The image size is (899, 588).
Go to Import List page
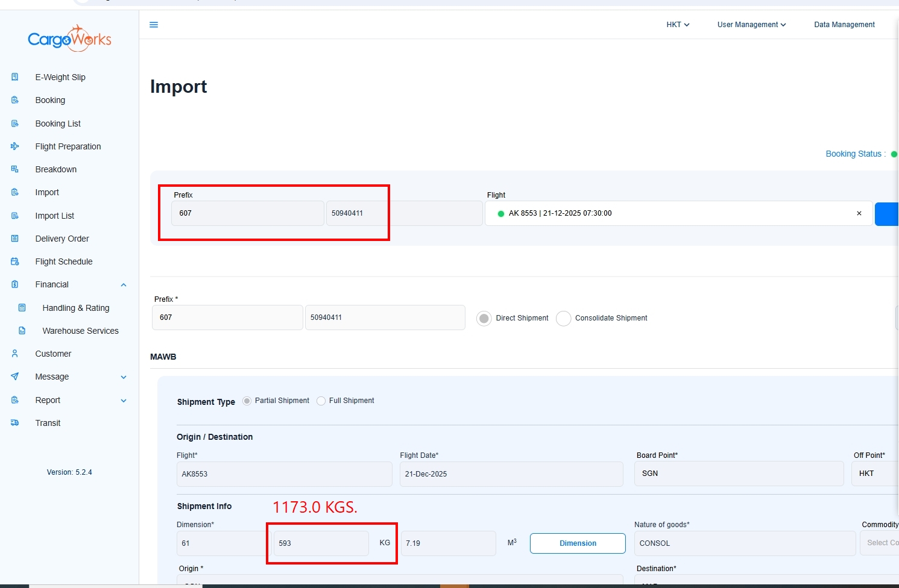tap(55, 216)
